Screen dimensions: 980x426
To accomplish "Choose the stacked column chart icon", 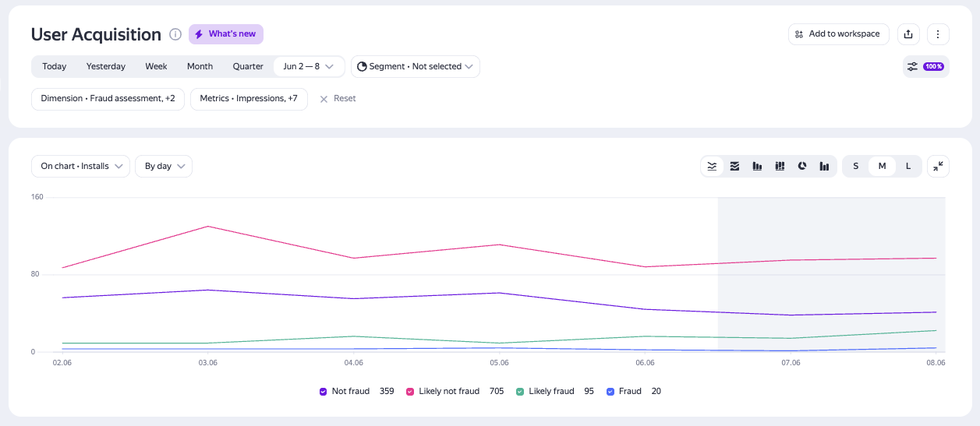I will pos(779,166).
